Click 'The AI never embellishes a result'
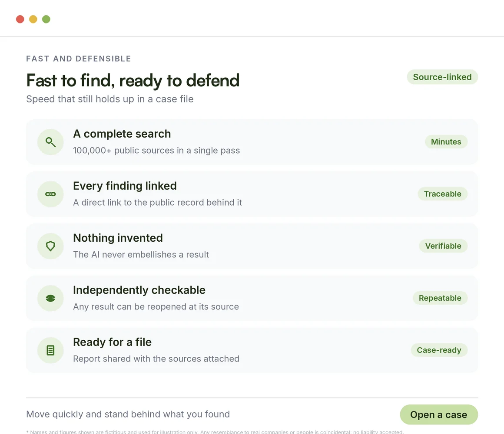This screenshot has height=434, width=504. point(141,255)
